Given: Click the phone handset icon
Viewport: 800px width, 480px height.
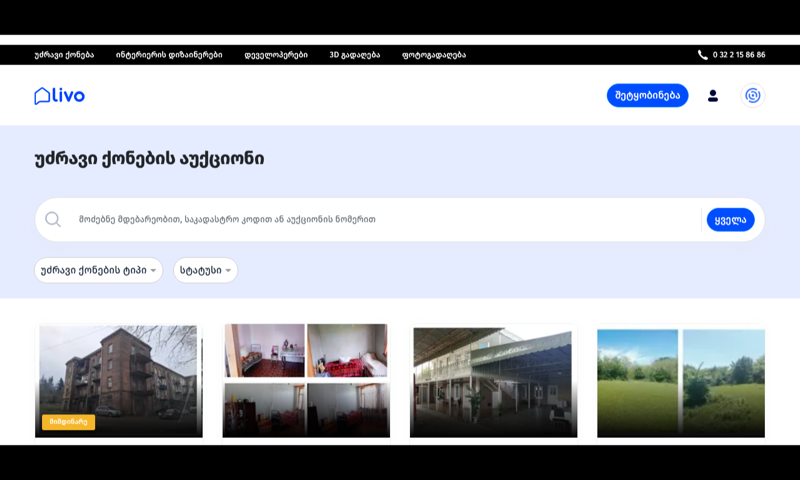Looking at the screenshot, I should click(703, 55).
